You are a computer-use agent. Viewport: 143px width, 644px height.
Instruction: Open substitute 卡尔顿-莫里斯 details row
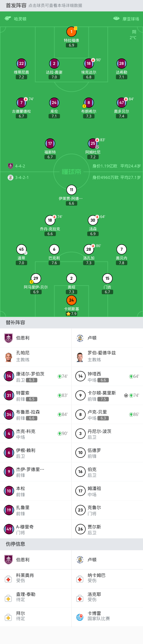pos(107,395)
